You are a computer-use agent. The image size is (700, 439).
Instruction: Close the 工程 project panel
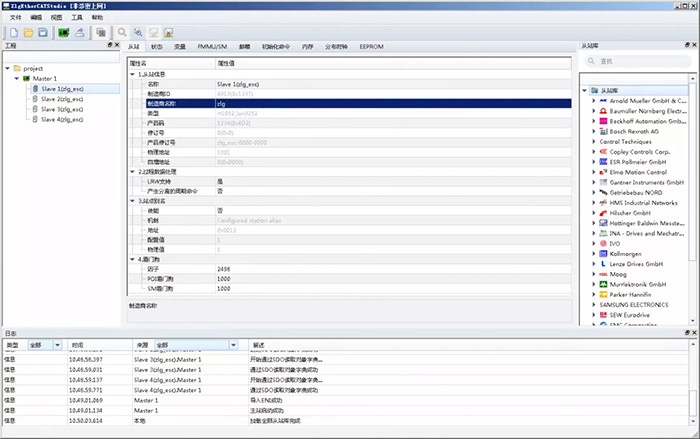(x=117, y=45)
